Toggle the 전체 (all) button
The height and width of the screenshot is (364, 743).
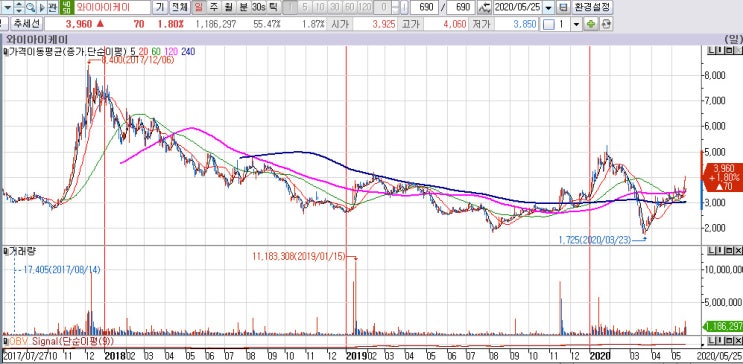tap(179, 7)
